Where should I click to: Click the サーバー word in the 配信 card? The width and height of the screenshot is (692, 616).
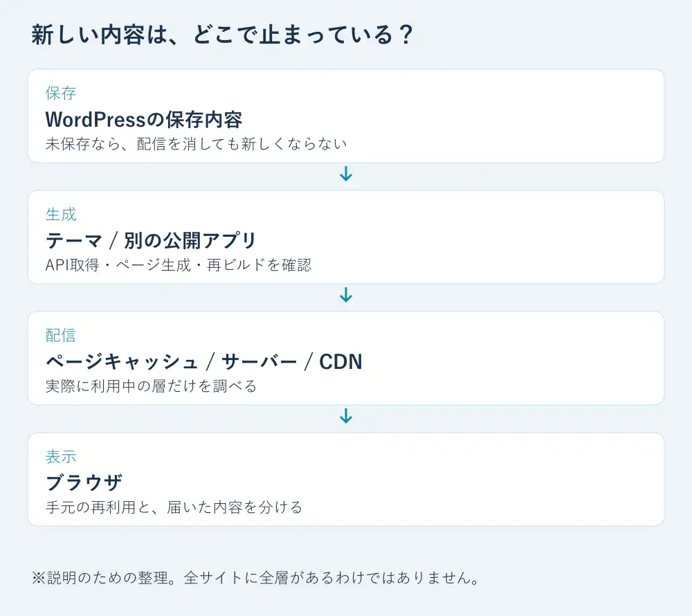click(x=259, y=362)
